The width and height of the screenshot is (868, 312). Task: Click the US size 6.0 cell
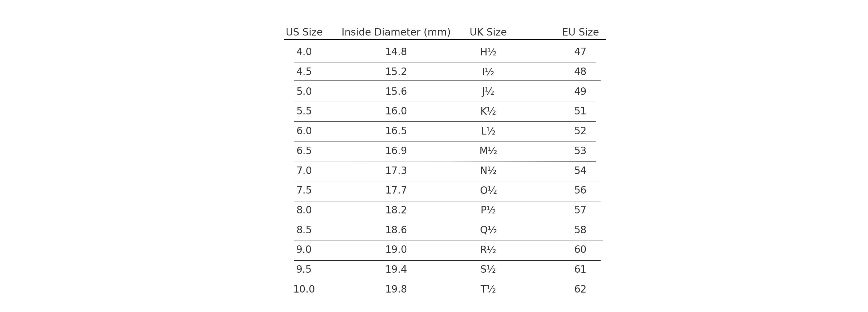tap(304, 131)
